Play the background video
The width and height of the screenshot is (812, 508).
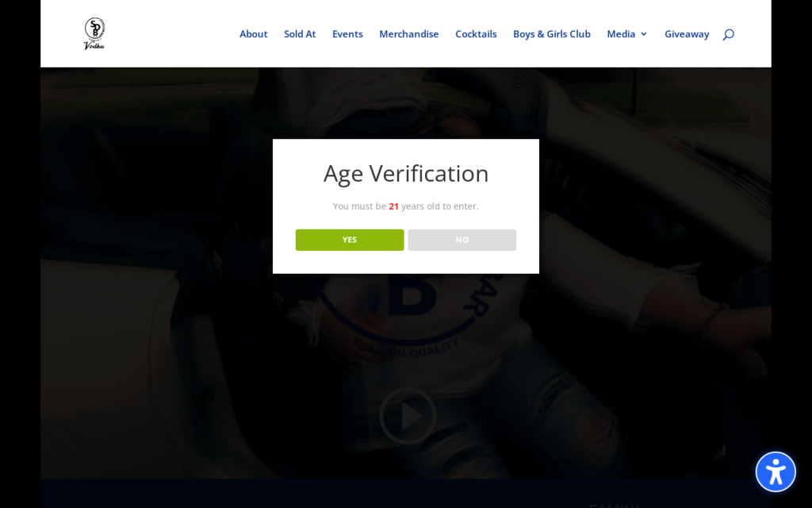pos(407,415)
